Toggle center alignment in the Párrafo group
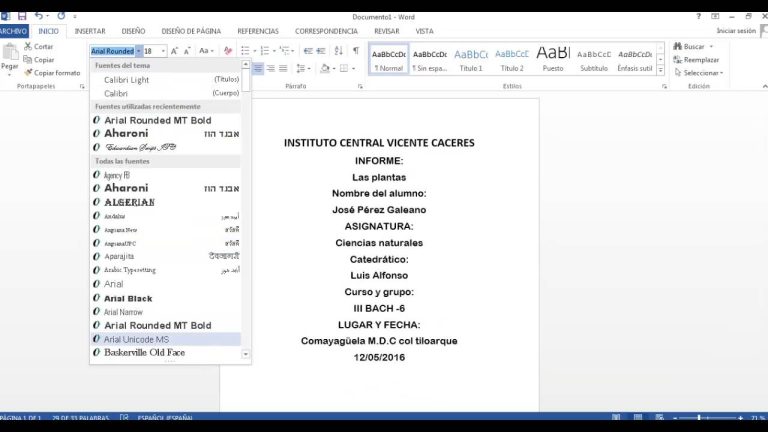 [x=258, y=68]
